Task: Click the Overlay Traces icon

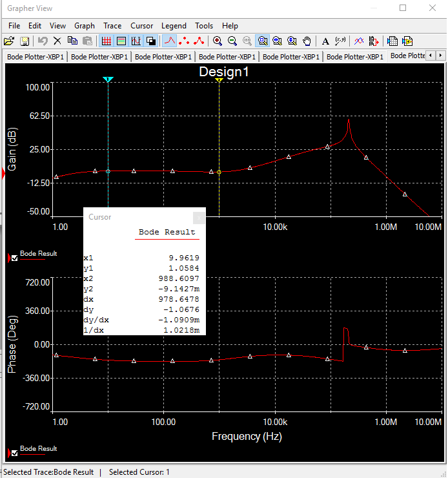Action: 359,41
